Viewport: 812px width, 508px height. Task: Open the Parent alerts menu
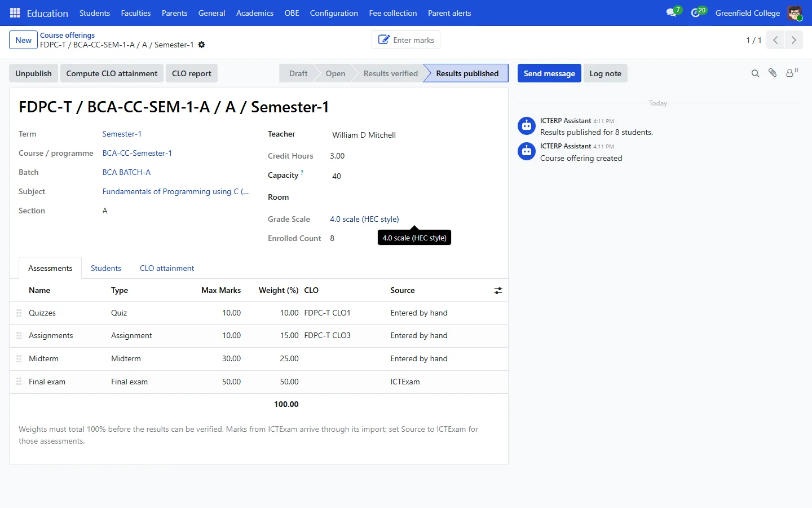tap(449, 13)
